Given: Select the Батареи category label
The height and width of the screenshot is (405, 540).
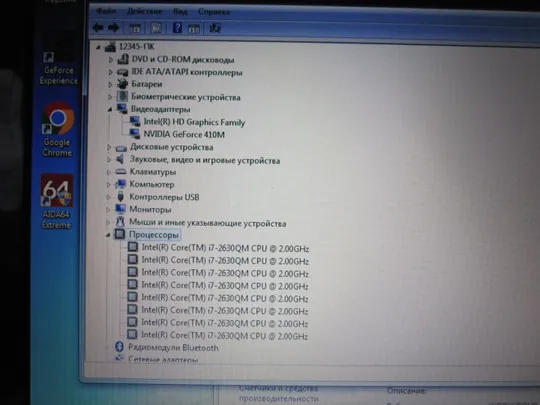Looking at the screenshot, I should (x=147, y=84).
